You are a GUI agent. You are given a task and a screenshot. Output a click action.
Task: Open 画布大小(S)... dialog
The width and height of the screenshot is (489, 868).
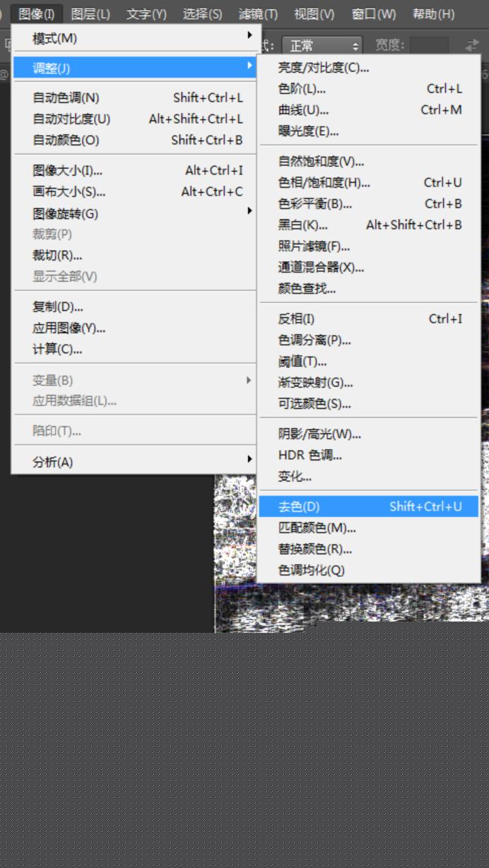pyautogui.click(x=135, y=191)
